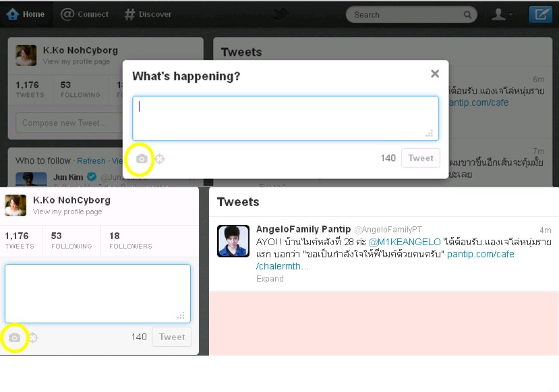The height and width of the screenshot is (392, 559).
Task: Add a photo using the dialog's camera icon
Action: click(x=142, y=159)
